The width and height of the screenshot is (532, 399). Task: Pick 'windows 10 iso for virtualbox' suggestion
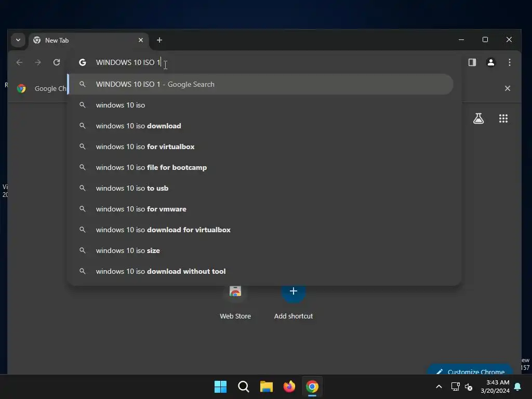click(x=260, y=147)
